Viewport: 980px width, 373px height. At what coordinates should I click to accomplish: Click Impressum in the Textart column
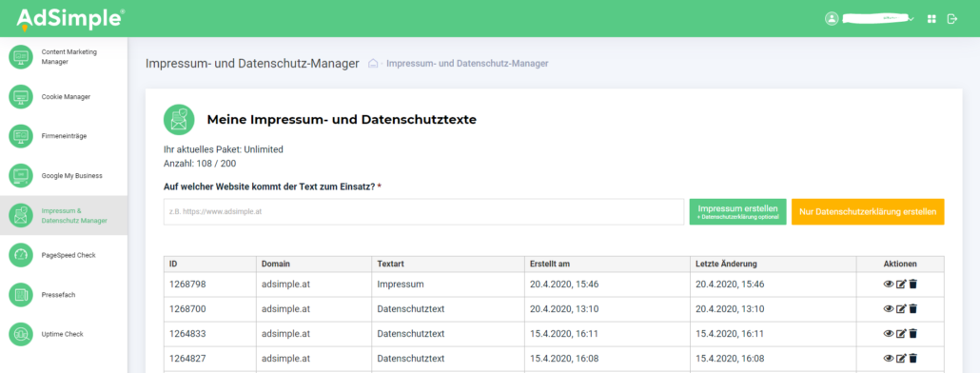[x=400, y=285]
